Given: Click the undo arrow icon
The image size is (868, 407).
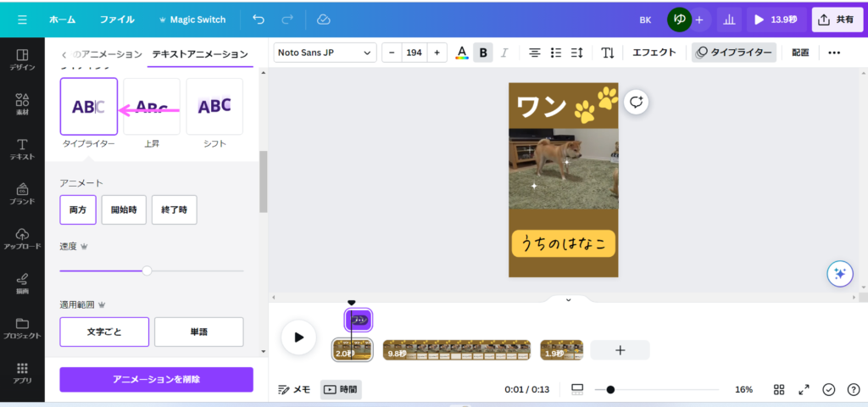Looking at the screenshot, I should [259, 19].
